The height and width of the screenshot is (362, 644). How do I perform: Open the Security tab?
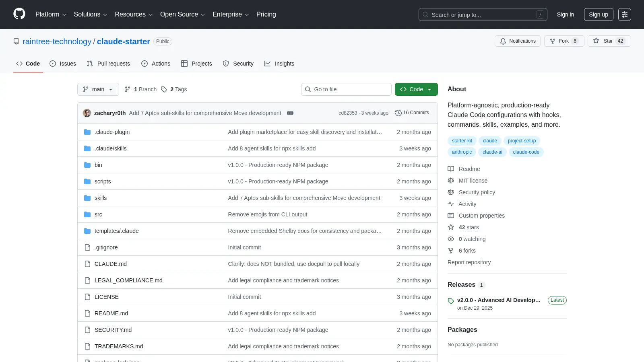coord(238,64)
